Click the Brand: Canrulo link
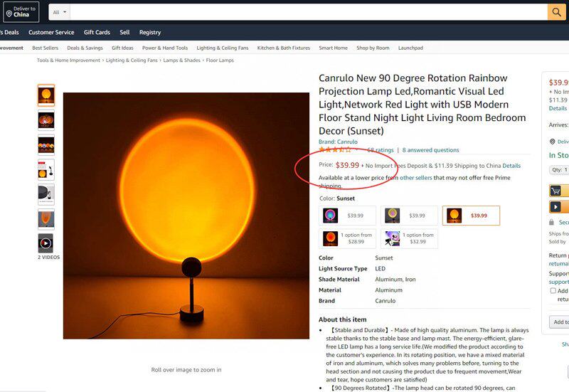The height and width of the screenshot is (392, 569). pyautogui.click(x=338, y=142)
